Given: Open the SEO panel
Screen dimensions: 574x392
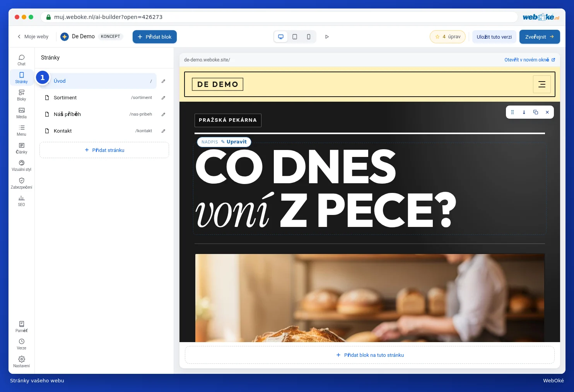Looking at the screenshot, I should point(22,201).
